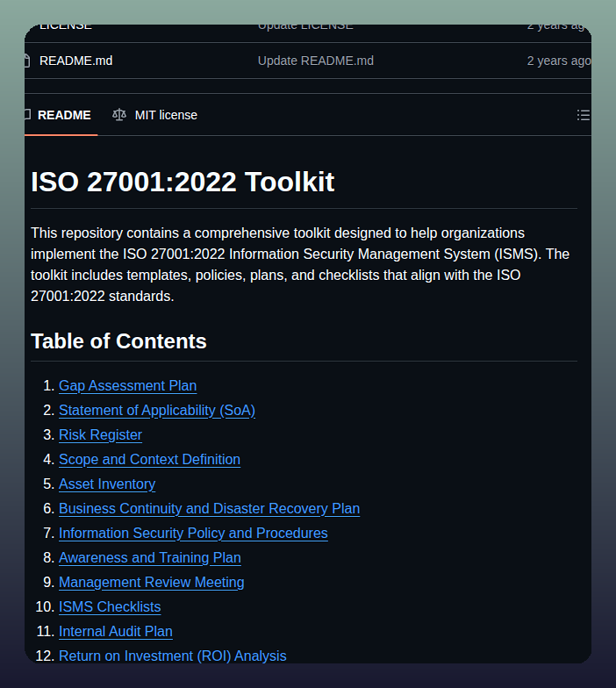
Task: Go to the Risk Register section
Action: pyautogui.click(x=100, y=435)
